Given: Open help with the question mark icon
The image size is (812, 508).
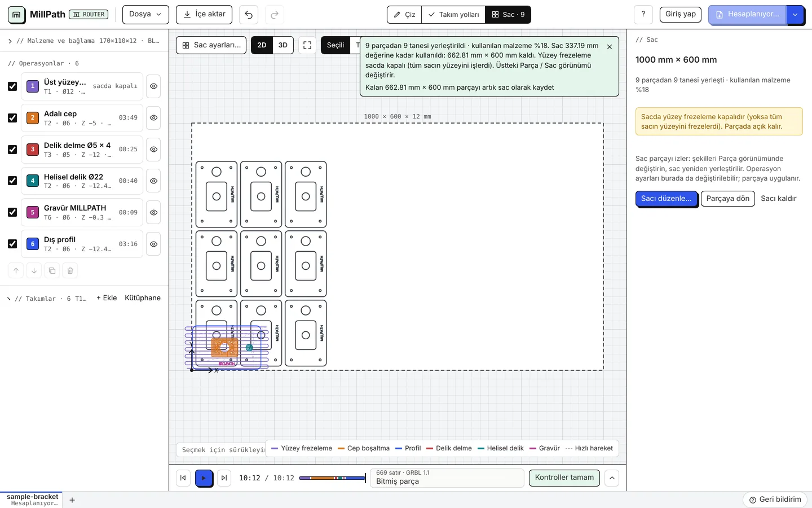Looking at the screenshot, I should [643, 15].
